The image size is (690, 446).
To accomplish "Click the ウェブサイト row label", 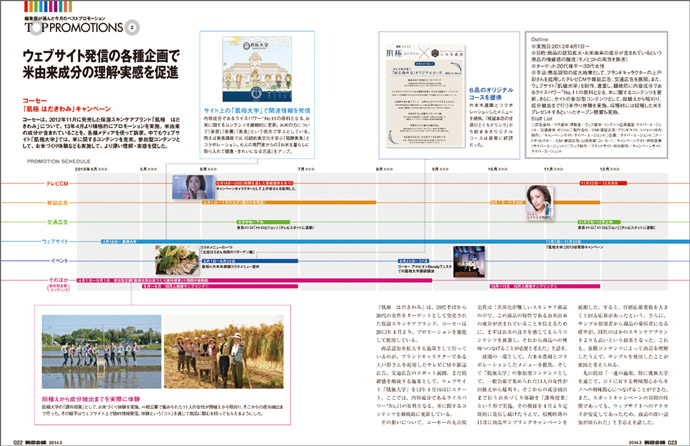I will point(55,241).
